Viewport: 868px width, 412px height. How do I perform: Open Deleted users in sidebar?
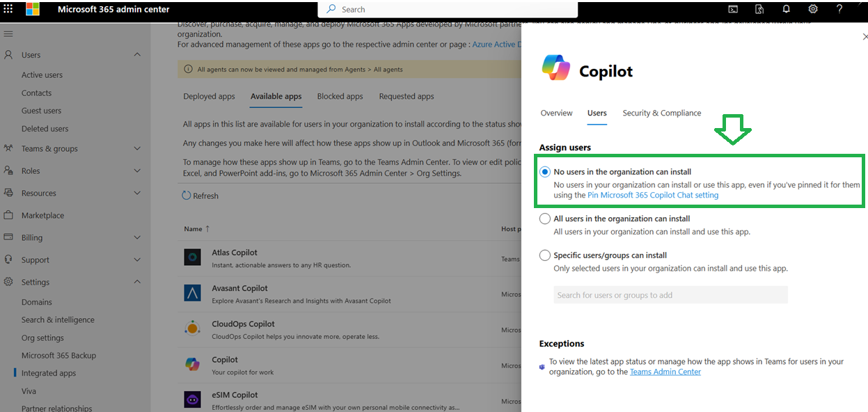45,129
